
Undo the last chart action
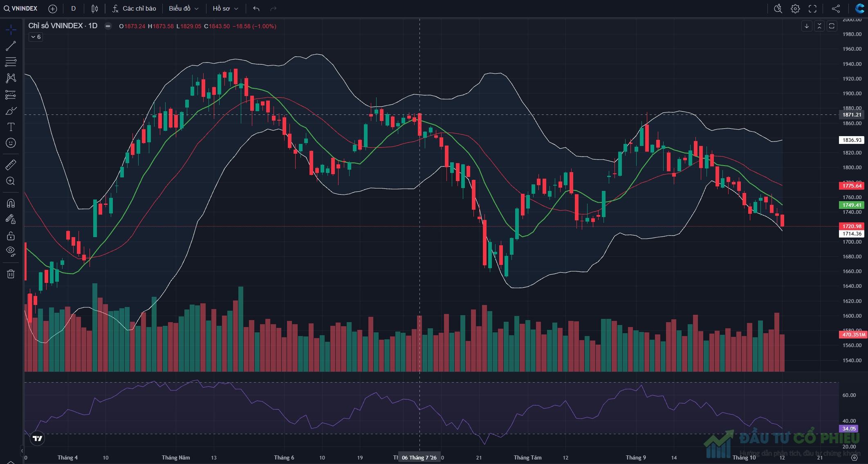click(x=256, y=9)
